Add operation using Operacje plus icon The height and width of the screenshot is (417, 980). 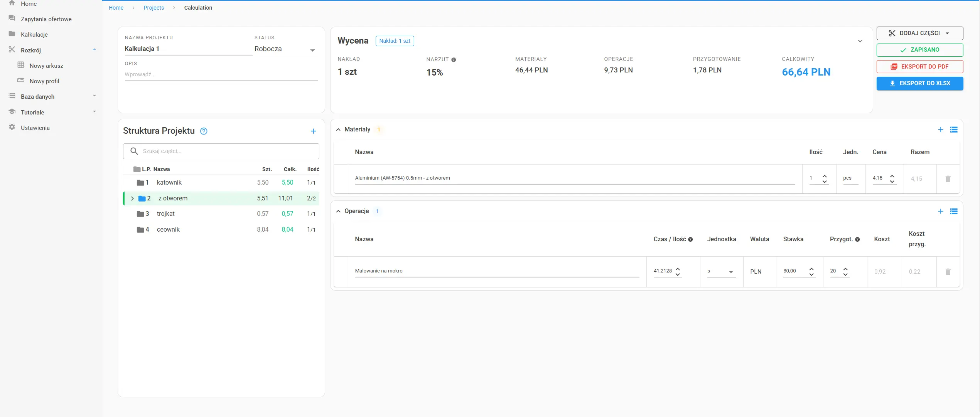point(940,212)
